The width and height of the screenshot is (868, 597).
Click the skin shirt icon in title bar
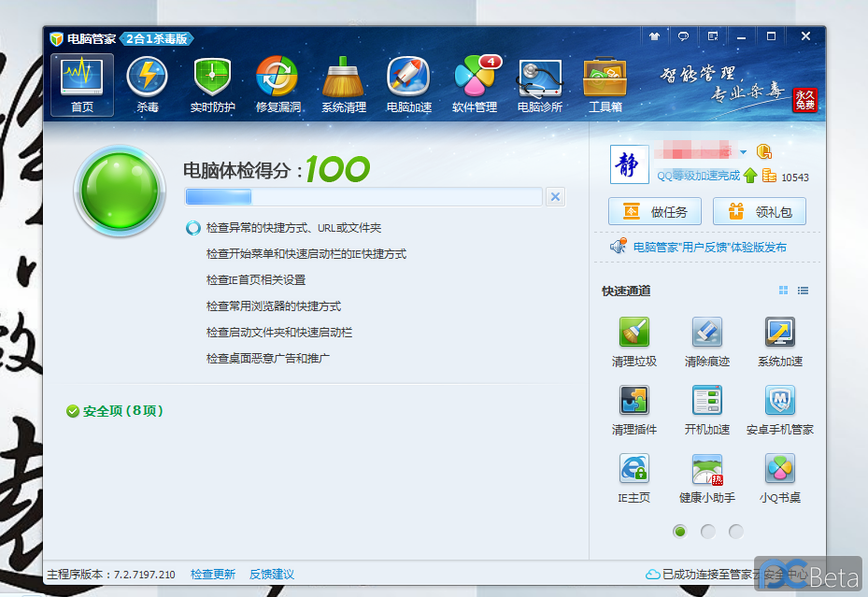654,36
